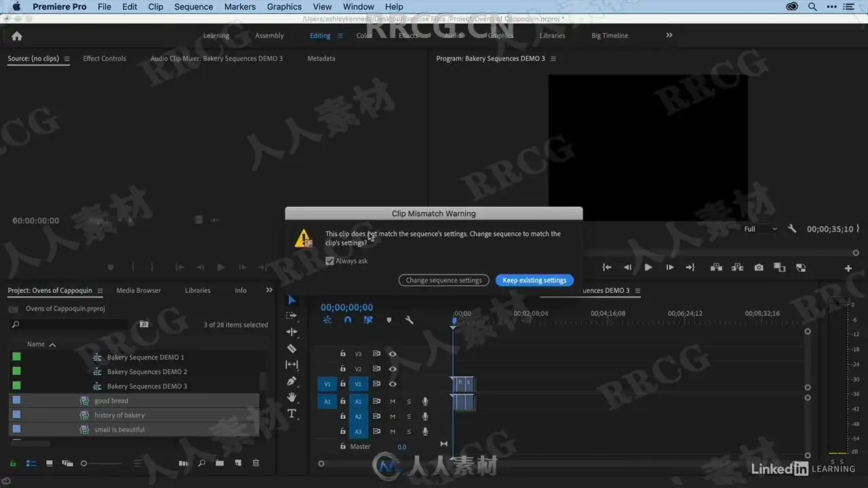
Task: Click Keep existing settings
Action: (x=534, y=280)
